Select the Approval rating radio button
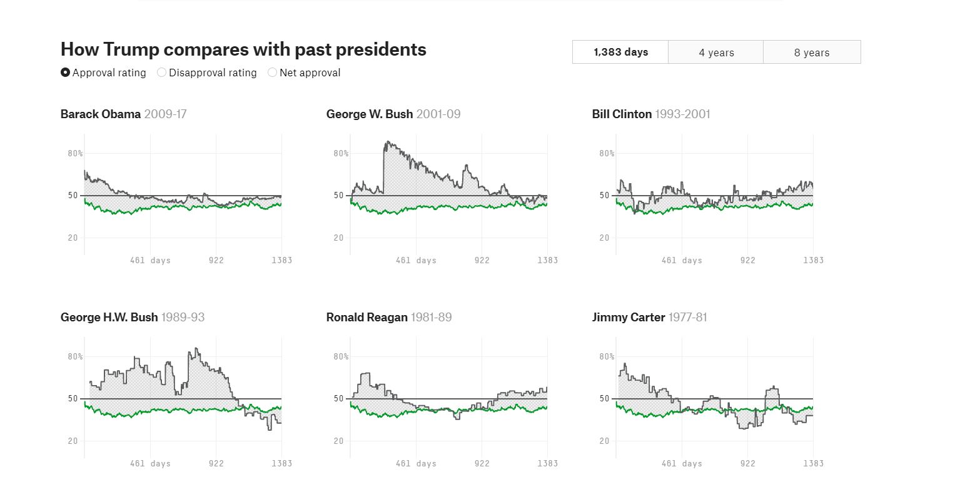 click(66, 73)
